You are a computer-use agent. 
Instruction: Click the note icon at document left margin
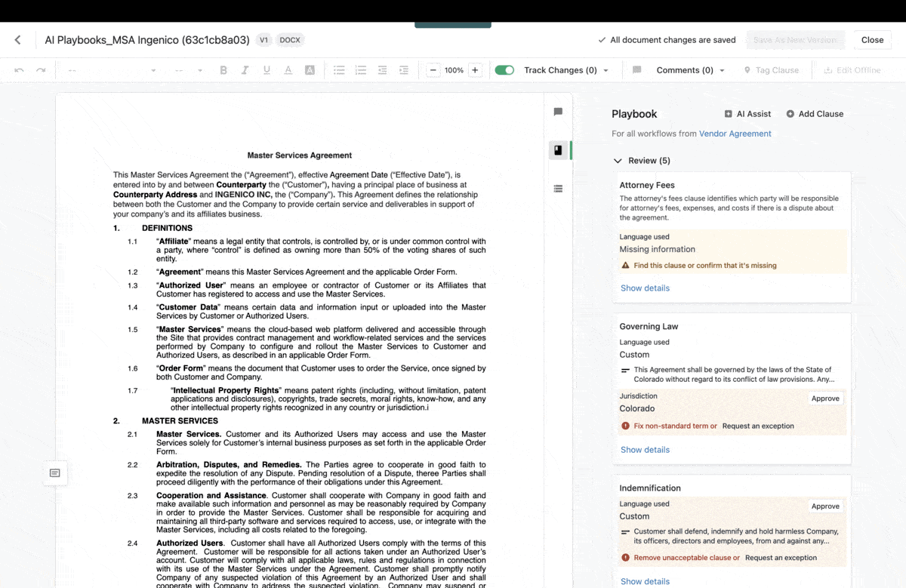tap(55, 473)
